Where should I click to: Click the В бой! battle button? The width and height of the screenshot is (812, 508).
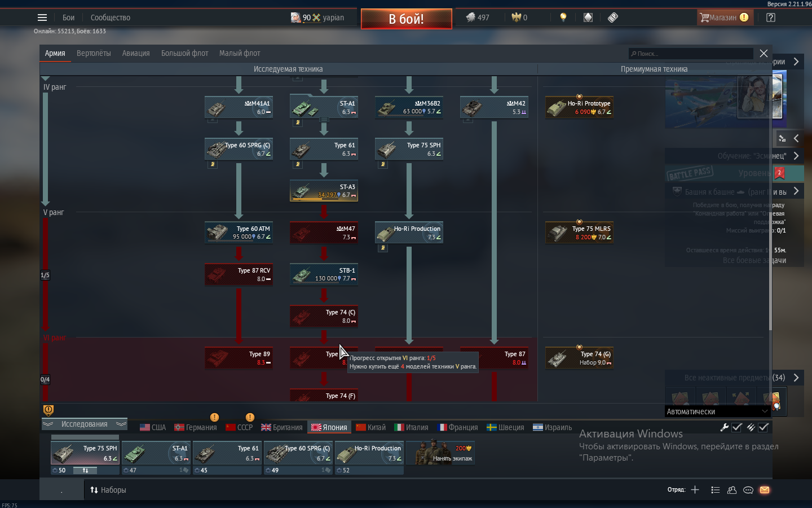click(x=406, y=19)
